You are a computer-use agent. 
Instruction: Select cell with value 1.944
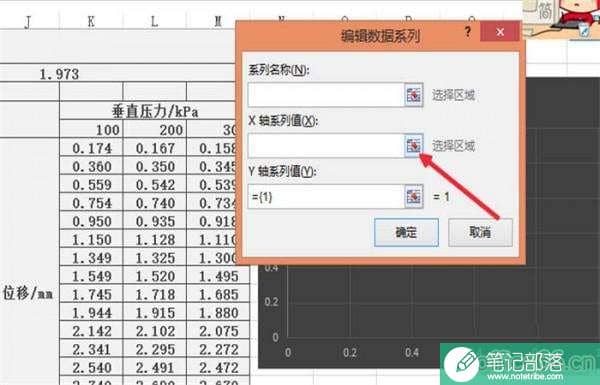coord(91,313)
